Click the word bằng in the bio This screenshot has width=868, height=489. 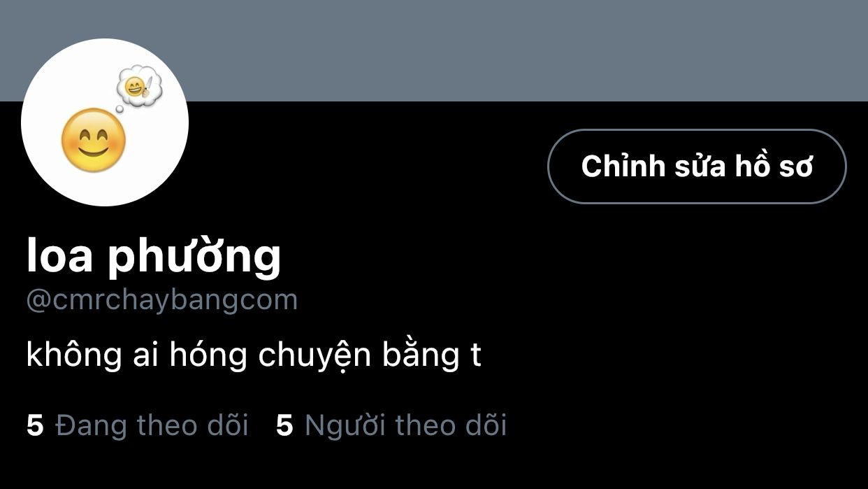click(419, 355)
